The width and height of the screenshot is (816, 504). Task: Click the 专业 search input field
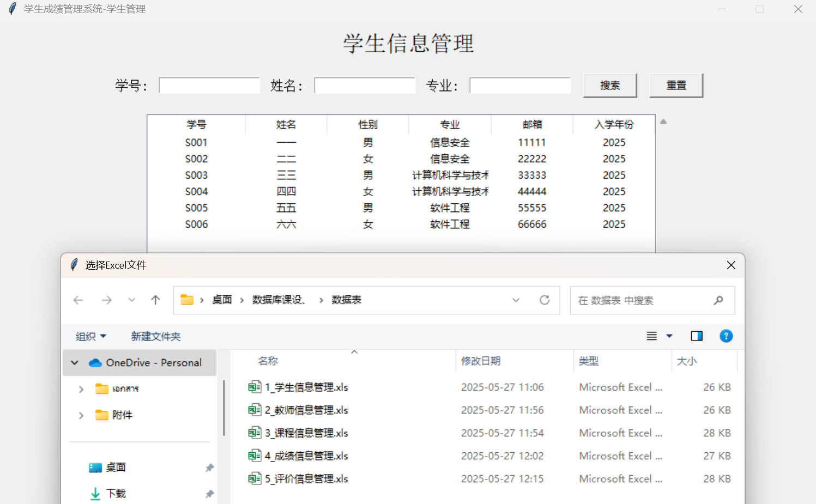point(520,86)
